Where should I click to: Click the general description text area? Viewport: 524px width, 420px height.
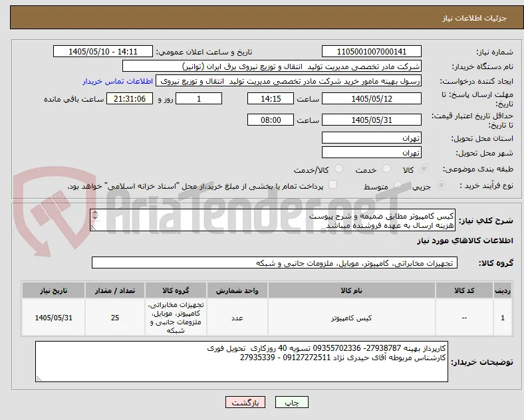(273, 221)
